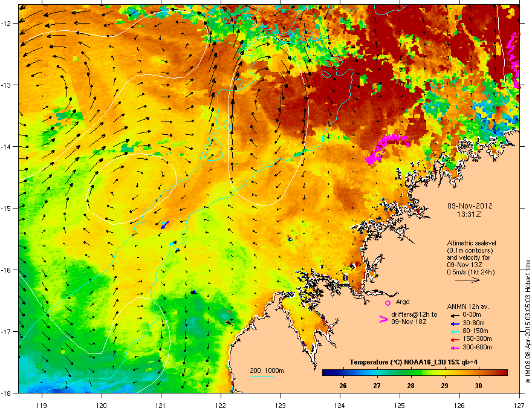
Task: Click the 'ANMN 12h av.' legend heading
Action: click(x=468, y=306)
